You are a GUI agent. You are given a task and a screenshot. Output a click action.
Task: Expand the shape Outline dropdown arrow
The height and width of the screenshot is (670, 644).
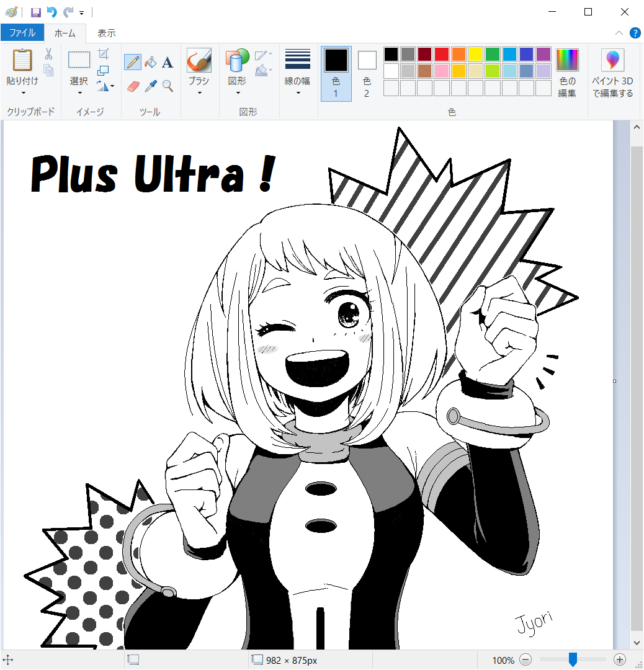(x=271, y=54)
